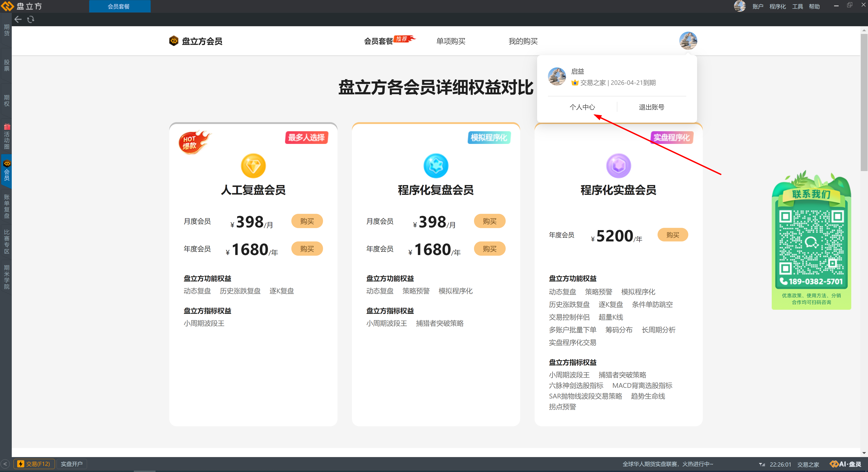The width and height of the screenshot is (868, 472).
Task: Click the QR code in 联系我们 panel
Action: pos(811,242)
